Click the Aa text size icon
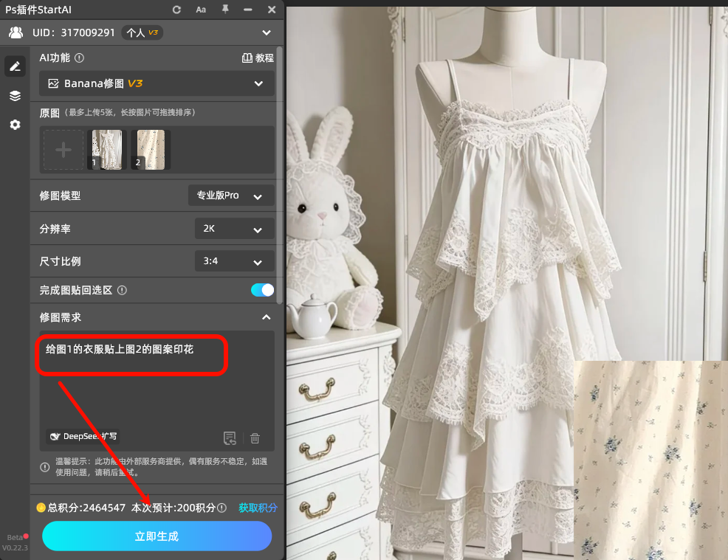The image size is (728, 560). (x=201, y=10)
